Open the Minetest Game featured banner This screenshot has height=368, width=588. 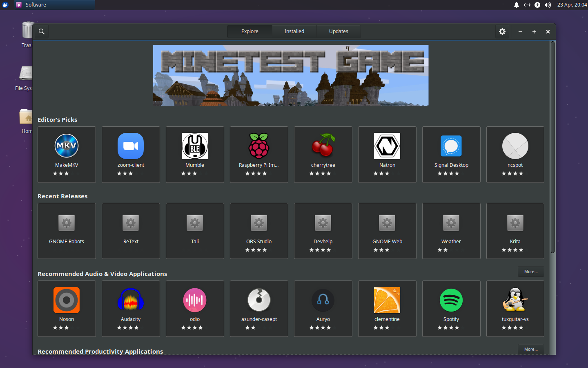click(290, 75)
